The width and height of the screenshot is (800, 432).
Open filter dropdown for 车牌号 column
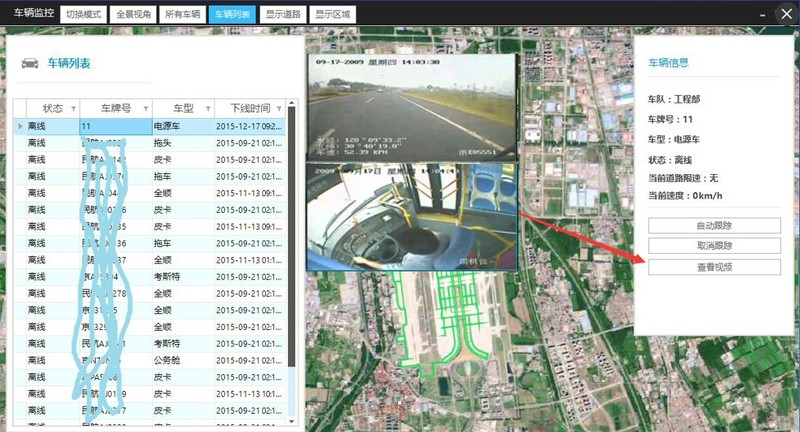(146, 109)
